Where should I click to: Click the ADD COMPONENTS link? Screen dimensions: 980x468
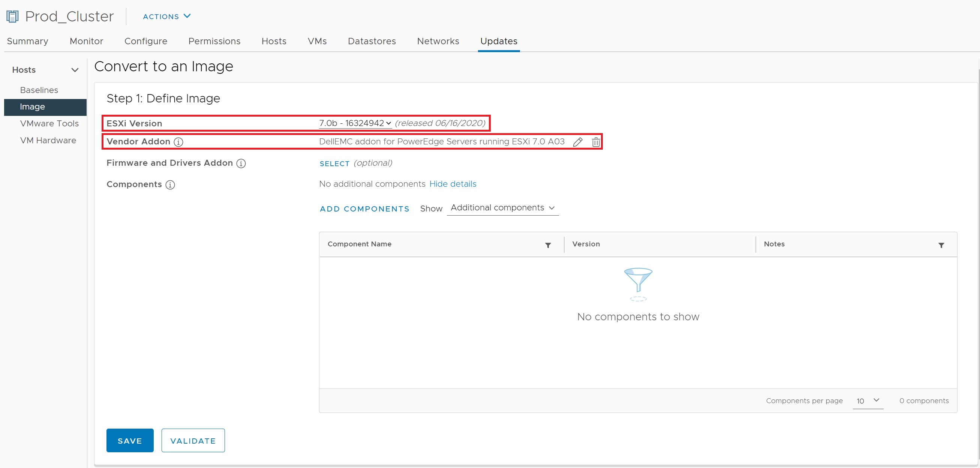[x=364, y=209]
